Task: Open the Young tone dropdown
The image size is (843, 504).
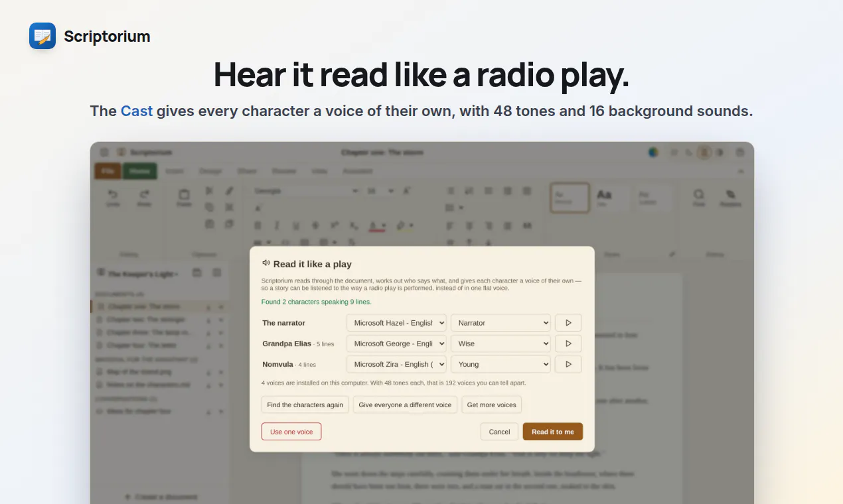Action: 500,364
